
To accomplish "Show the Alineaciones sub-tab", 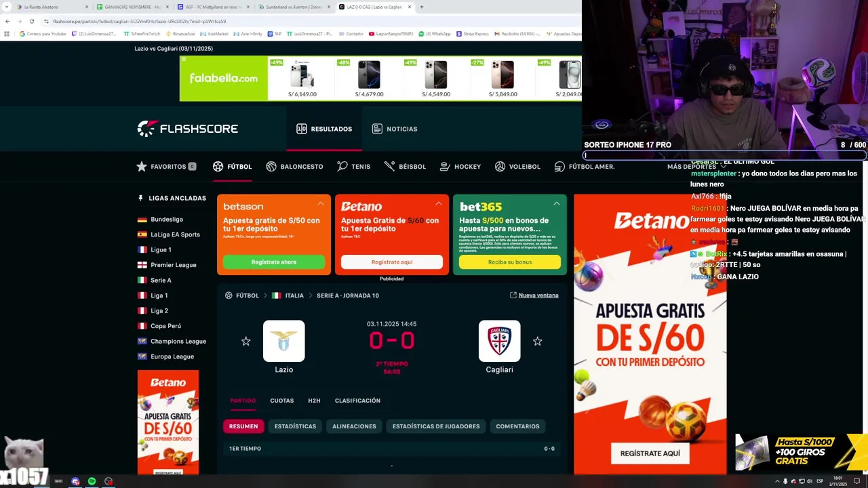I will (354, 426).
